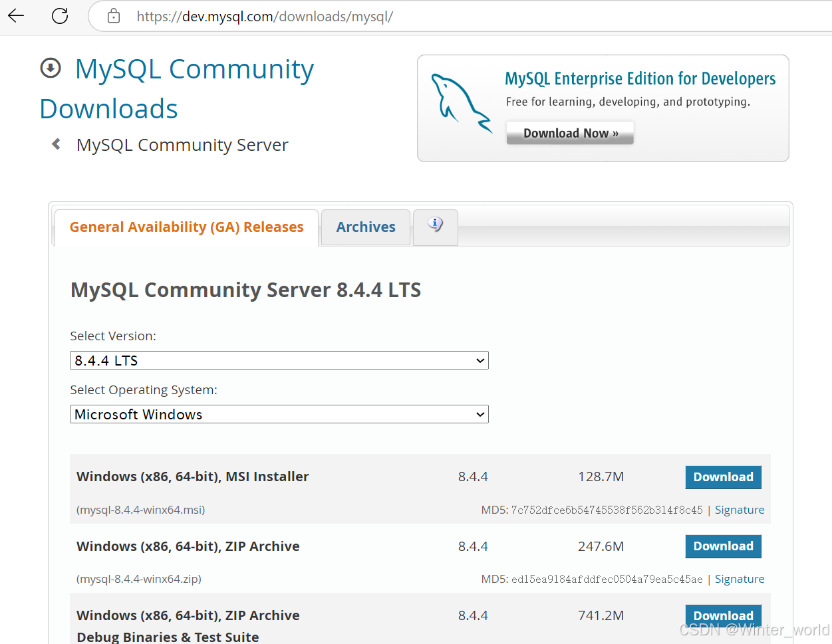Click the file name mysql-8.4.4-winx64.zip

139,579
